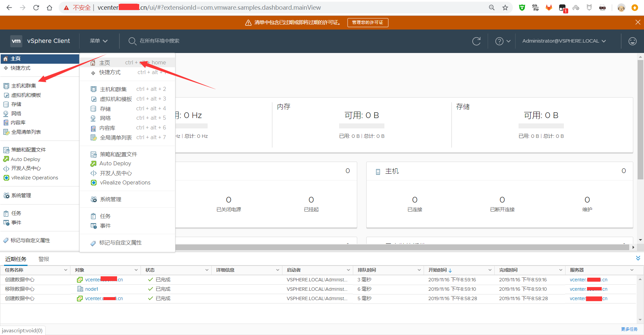This screenshot has width=644, height=335.
Task: Click the 系统管理 gear icon in menu
Action: [x=94, y=199]
